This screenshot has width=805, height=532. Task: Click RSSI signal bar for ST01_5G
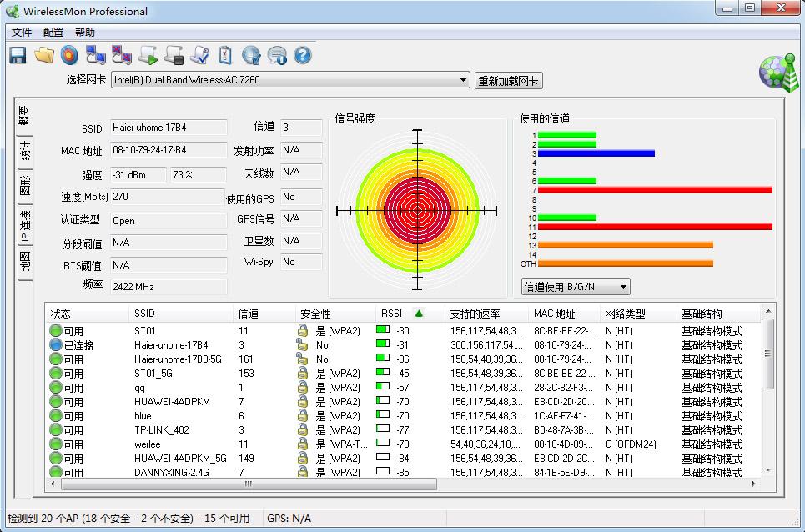383,371
